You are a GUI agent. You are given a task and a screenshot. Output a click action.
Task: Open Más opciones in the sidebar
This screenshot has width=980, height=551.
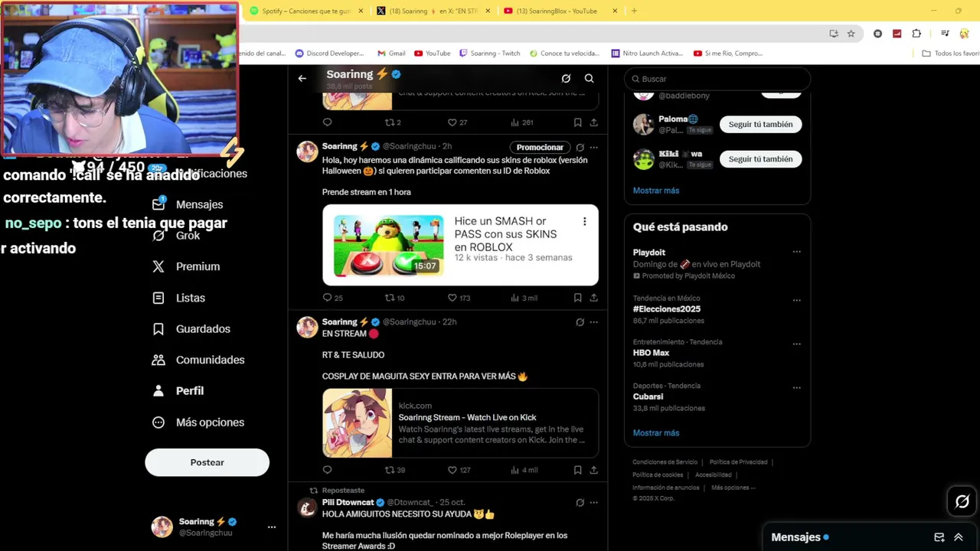pos(198,422)
